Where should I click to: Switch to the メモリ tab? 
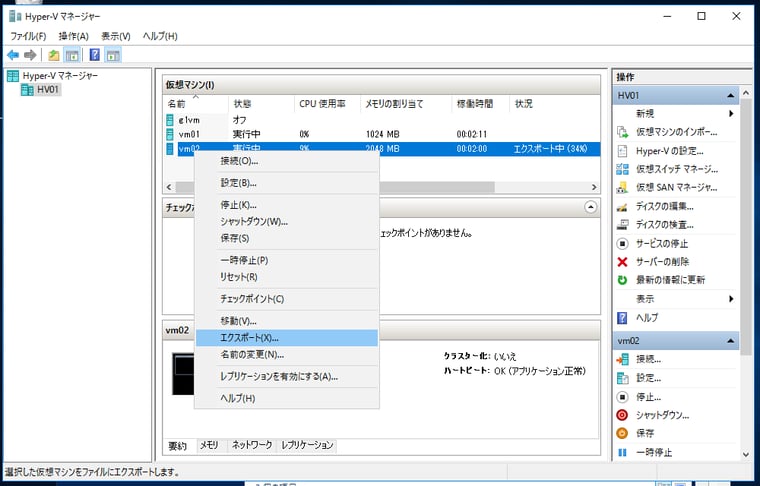point(209,445)
